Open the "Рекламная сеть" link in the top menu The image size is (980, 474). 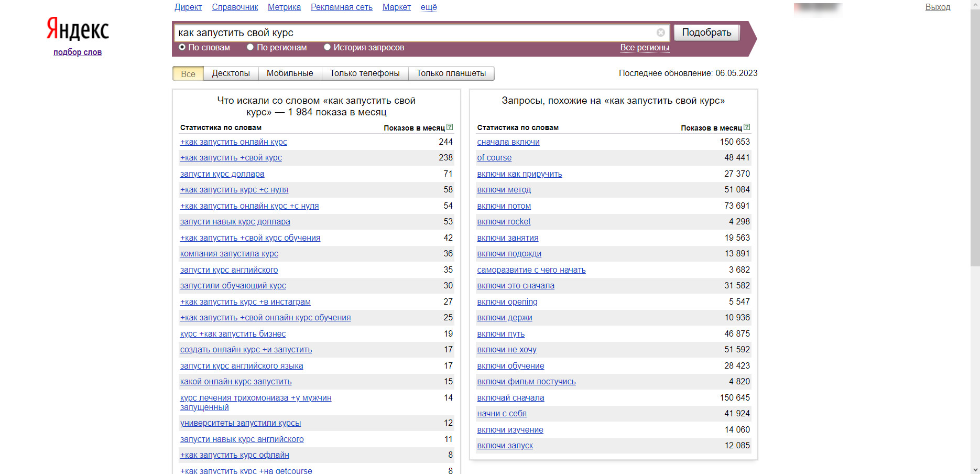coord(342,7)
